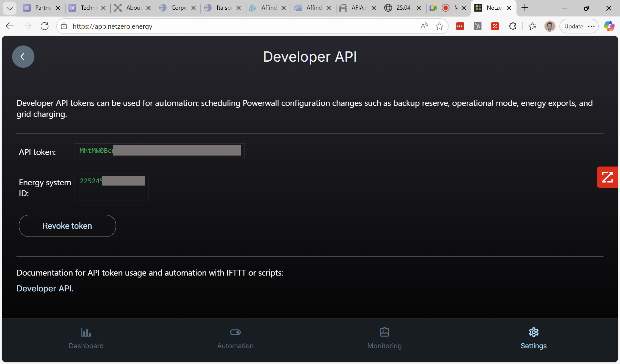Click the Revoke token button
The height and width of the screenshot is (364, 620).
(67, 226)
